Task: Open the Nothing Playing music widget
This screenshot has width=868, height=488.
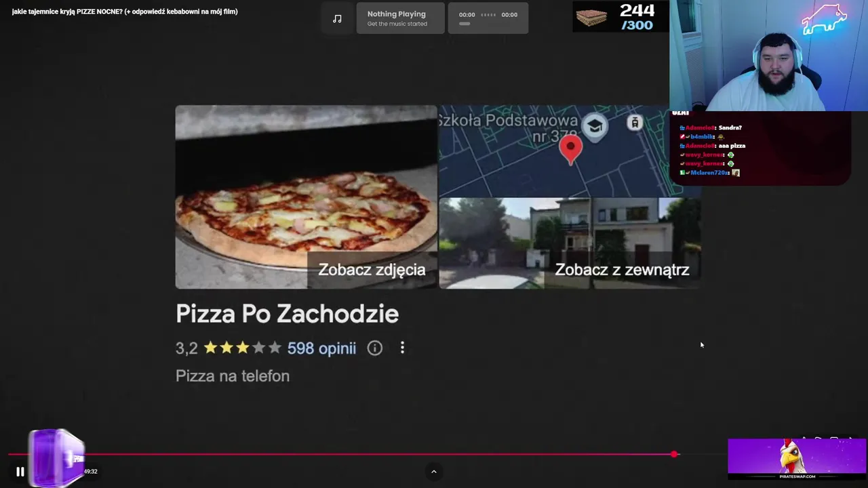Action: [x=400, y=18]
